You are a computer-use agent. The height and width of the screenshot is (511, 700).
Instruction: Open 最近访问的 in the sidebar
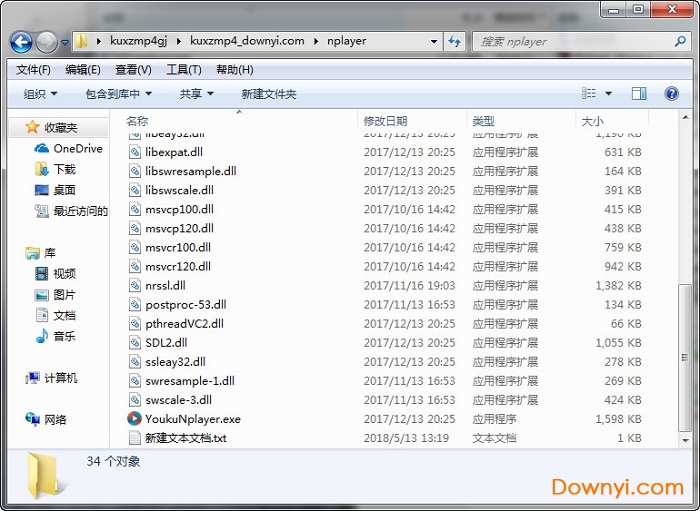(80, 211)
